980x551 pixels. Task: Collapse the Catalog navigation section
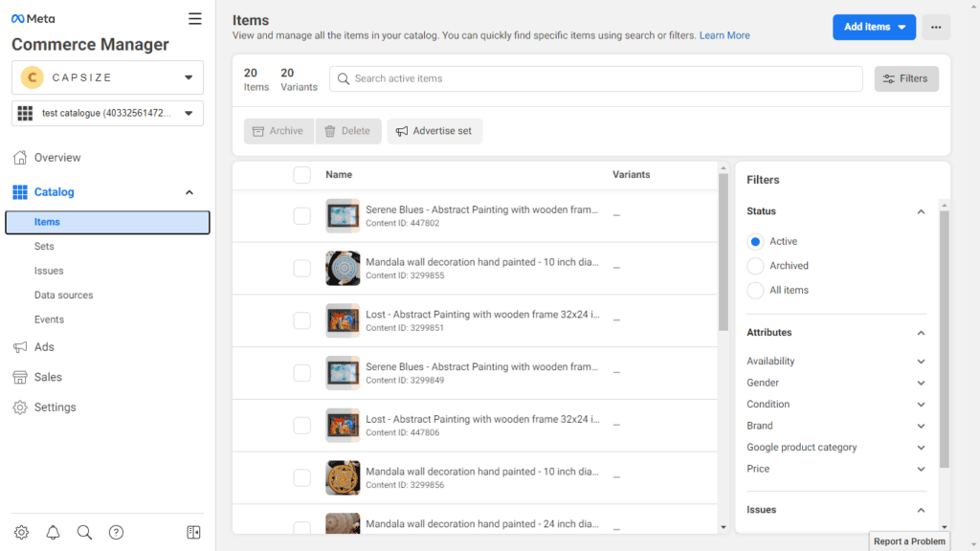click(x=189, y=192)
